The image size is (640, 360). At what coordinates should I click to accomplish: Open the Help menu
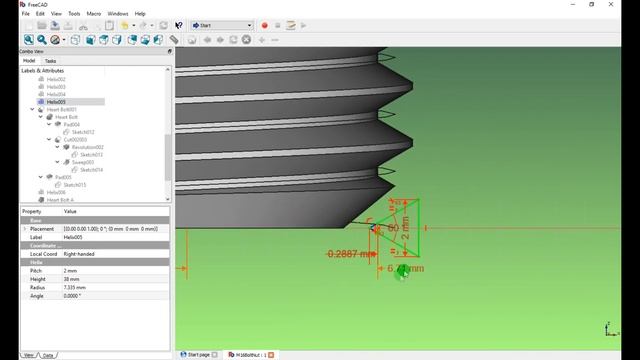click(140, 13)
